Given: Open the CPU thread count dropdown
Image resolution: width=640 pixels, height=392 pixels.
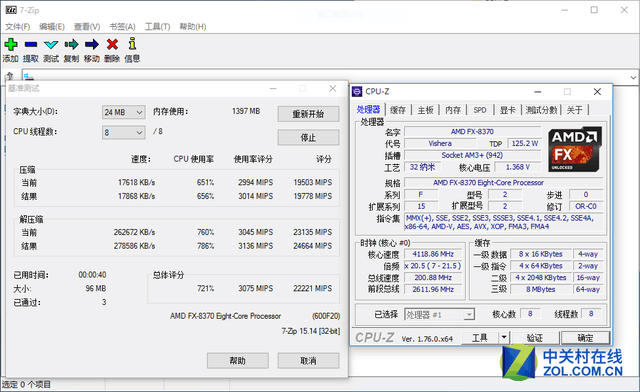Looking at the screenshot, I should click(x=124, y=132).
